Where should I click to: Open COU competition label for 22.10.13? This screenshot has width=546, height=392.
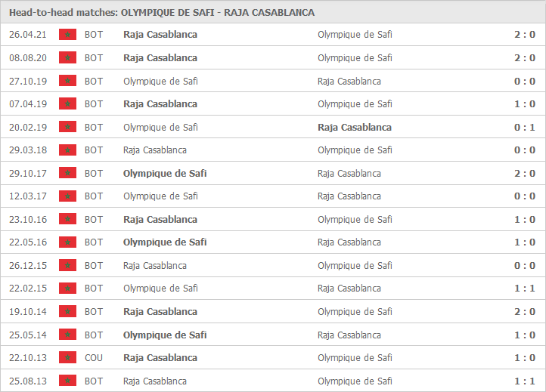(x=94, y=357)
